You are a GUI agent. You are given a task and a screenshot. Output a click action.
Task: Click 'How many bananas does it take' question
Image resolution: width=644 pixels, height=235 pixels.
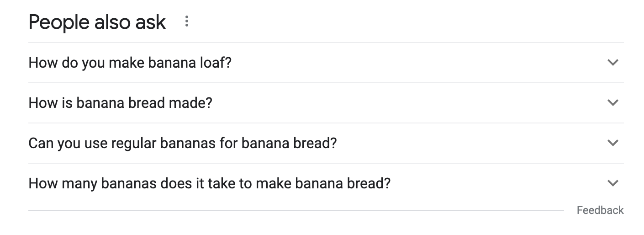(x=209, y=183)
